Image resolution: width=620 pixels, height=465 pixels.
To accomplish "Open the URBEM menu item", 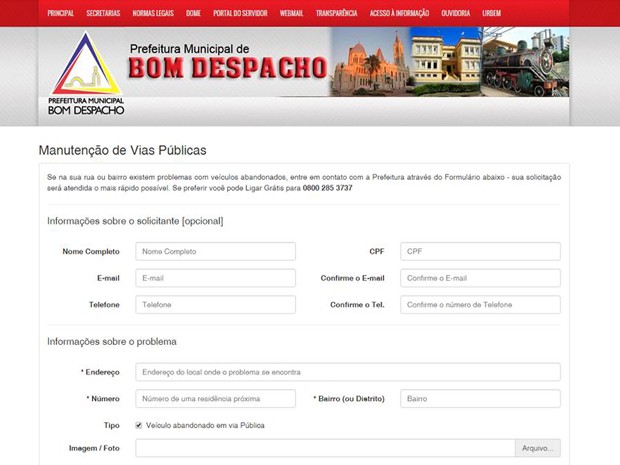I will [491, 13].
